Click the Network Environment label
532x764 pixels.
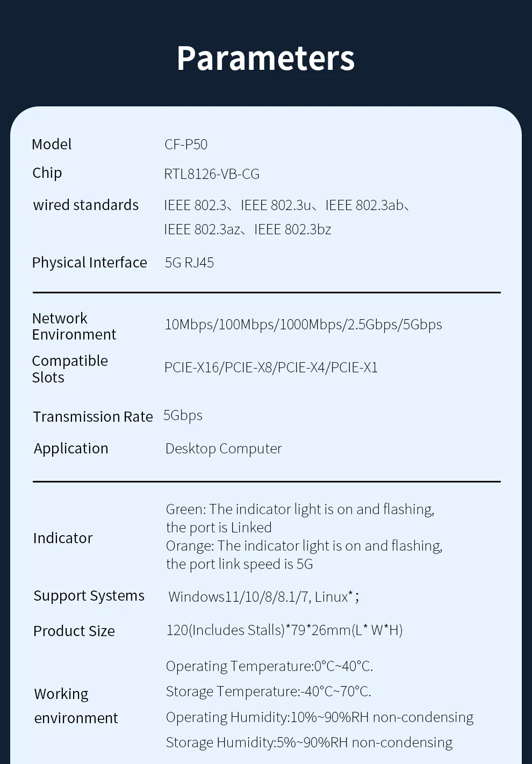[x=74, y=326]
